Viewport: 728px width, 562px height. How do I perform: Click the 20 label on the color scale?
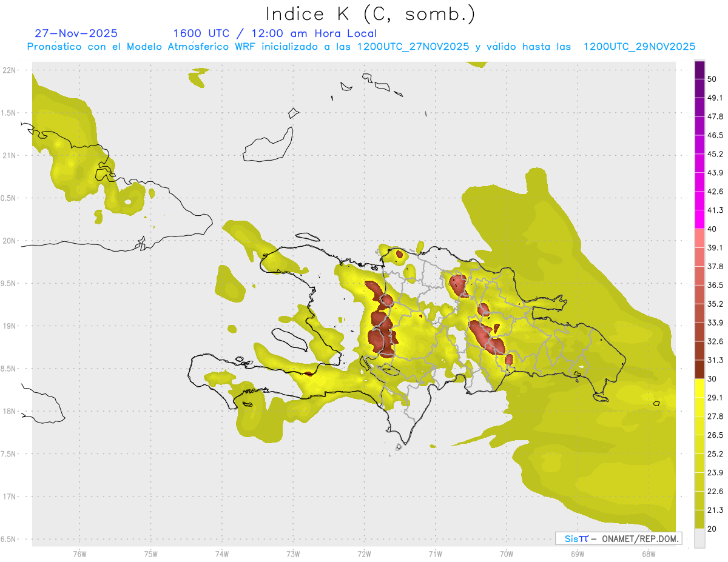(712, 529)
